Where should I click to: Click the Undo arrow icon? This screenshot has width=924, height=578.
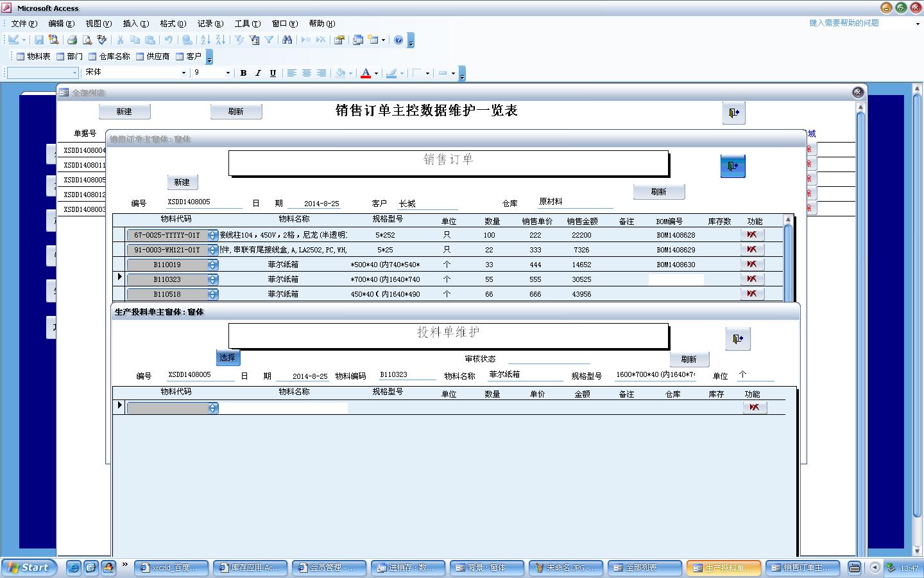[x=168, y=40]
